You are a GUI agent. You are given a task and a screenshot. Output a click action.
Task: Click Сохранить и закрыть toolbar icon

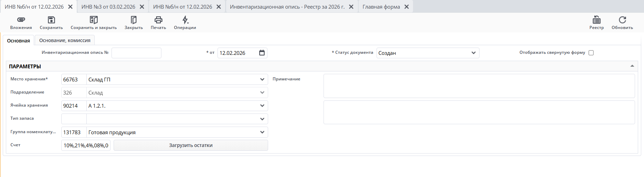[x=94, y=20]
